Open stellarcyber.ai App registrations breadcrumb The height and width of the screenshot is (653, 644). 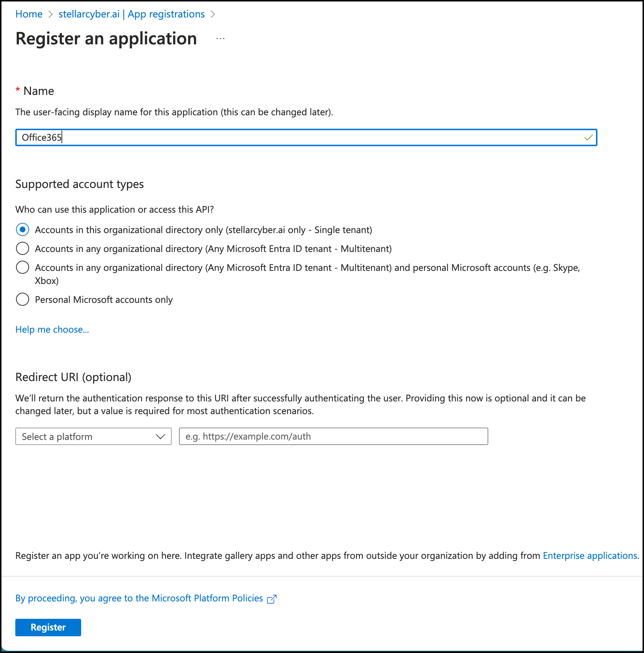pos(131,14)
